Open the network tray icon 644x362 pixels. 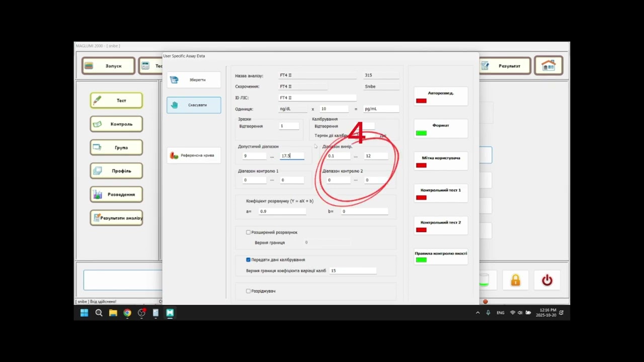pos(513,313)
